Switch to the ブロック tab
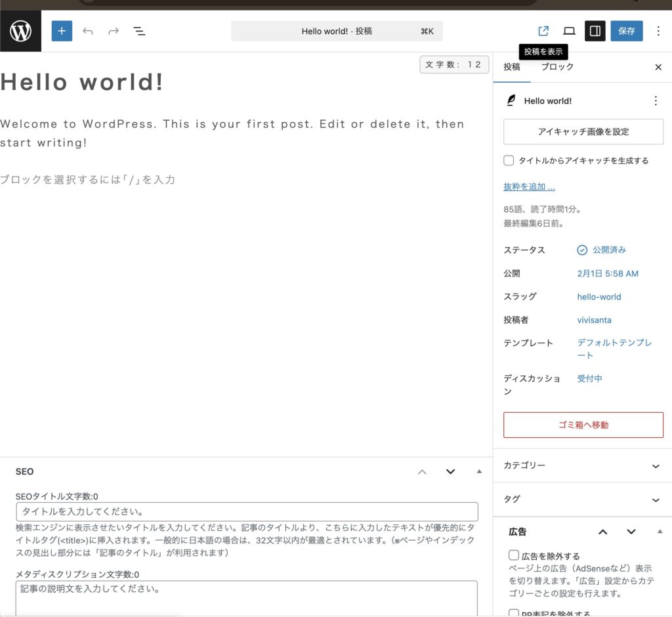 [557, 67]
